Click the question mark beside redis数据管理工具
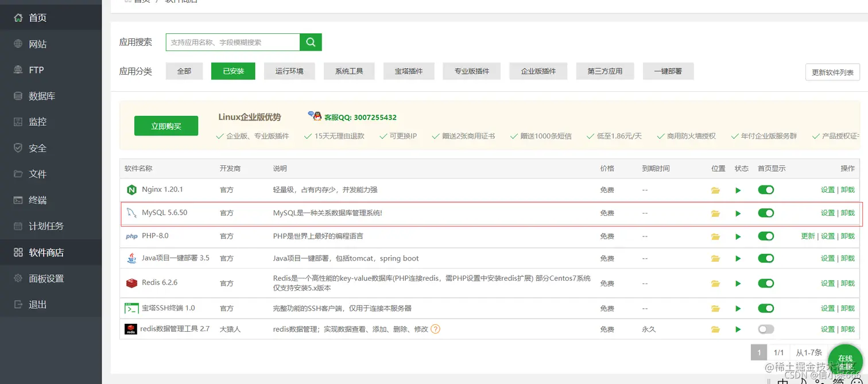 coord(435,329)
